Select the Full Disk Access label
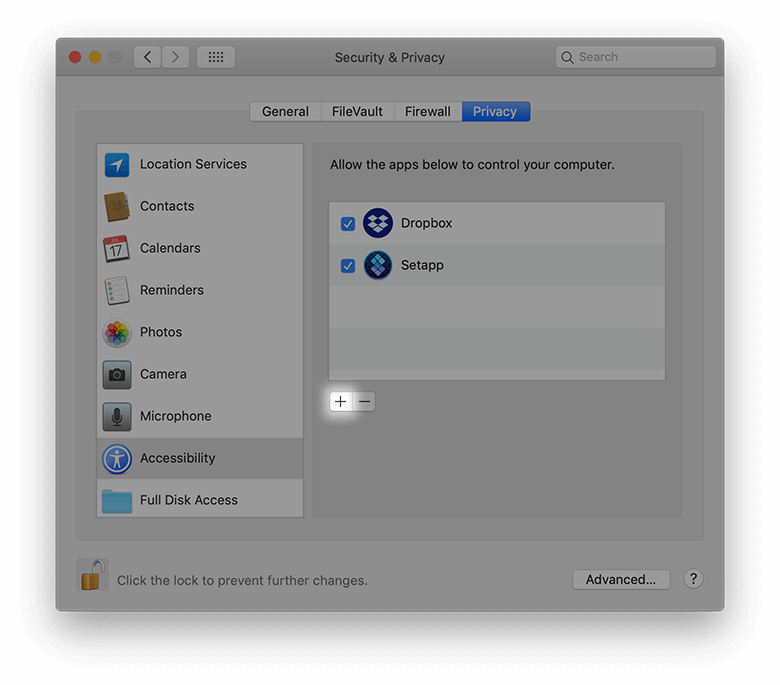The image size is (780, 685). coord(189,500)
